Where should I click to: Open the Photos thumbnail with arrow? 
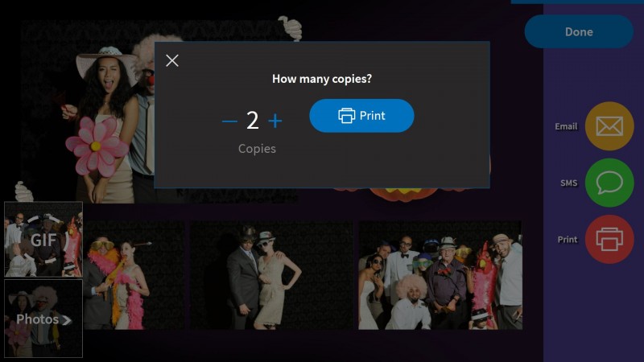(x=43, y=319)
